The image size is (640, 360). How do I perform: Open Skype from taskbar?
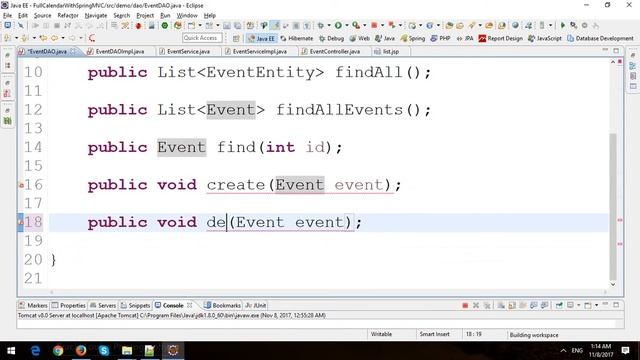[x=104, y=351]
